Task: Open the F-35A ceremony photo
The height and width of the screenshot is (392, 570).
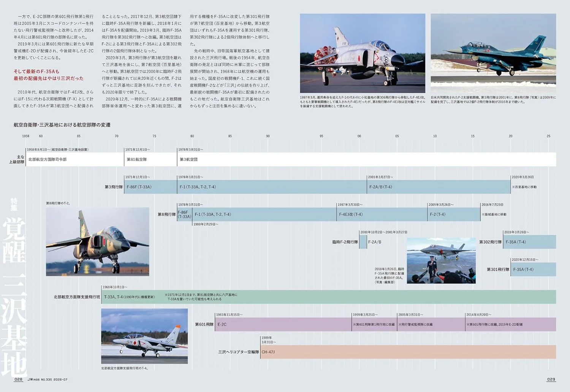Action: point(441,261)
